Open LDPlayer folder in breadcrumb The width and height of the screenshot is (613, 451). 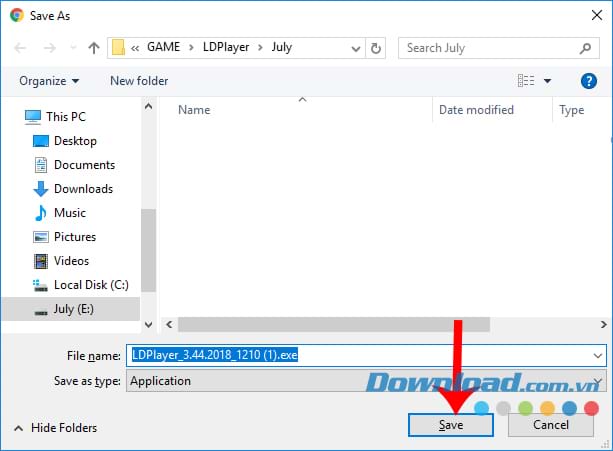pyautogui.click(x=226, y=47)
